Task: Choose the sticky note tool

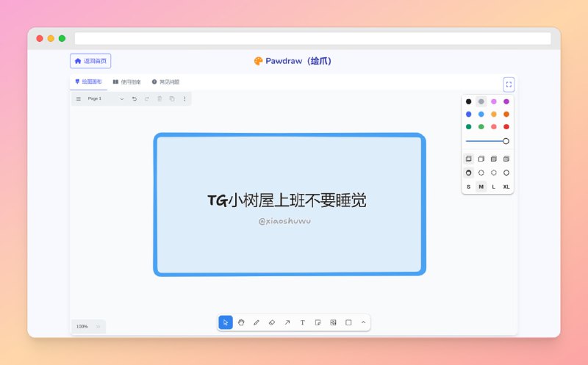Action: pyautogui.click(x=318, y=322)
